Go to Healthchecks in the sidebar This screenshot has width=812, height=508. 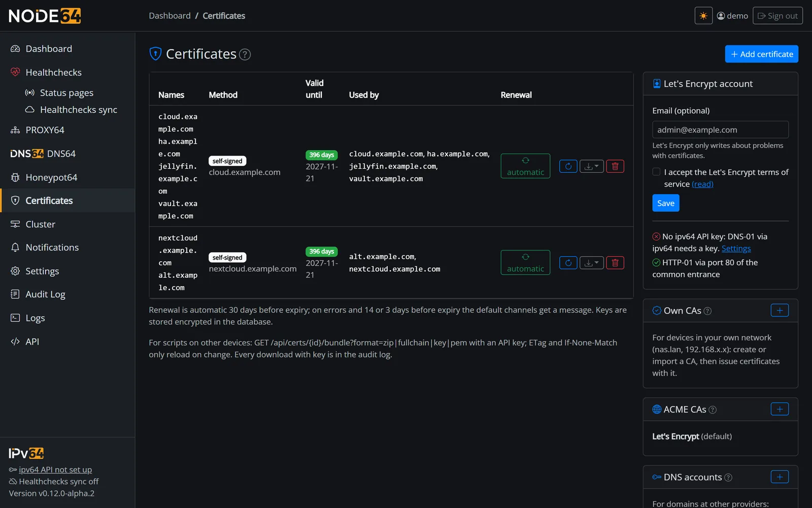(x=67, y=72)
